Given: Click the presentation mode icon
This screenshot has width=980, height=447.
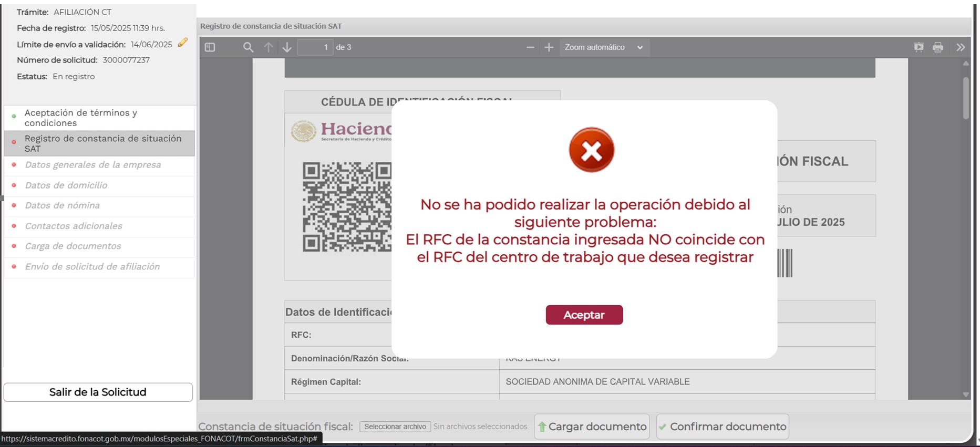Looking at the screenshot, I should pyautogui.click(x=918, y=47).
